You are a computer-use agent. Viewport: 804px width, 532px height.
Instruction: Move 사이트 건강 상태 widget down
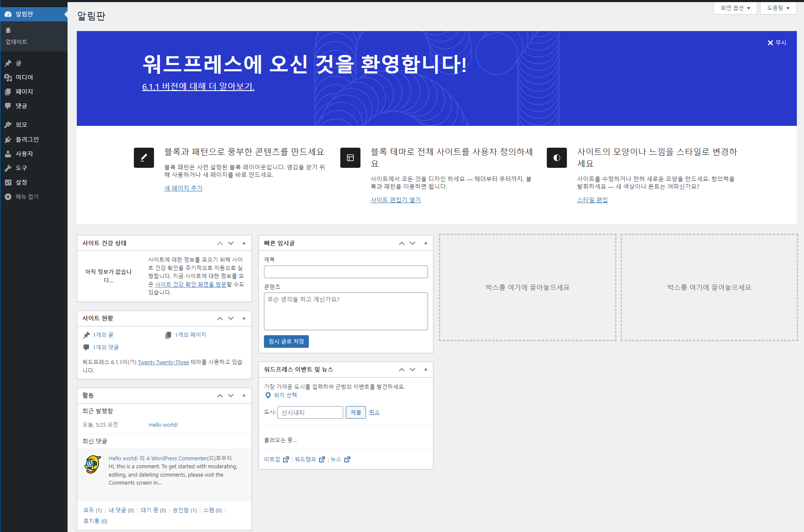point(231,243)
